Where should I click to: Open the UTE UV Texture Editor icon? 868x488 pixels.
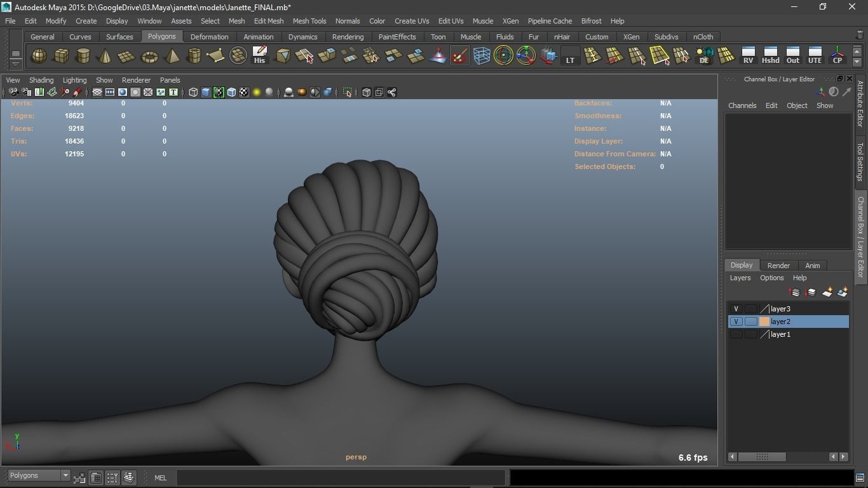point(815,56)
